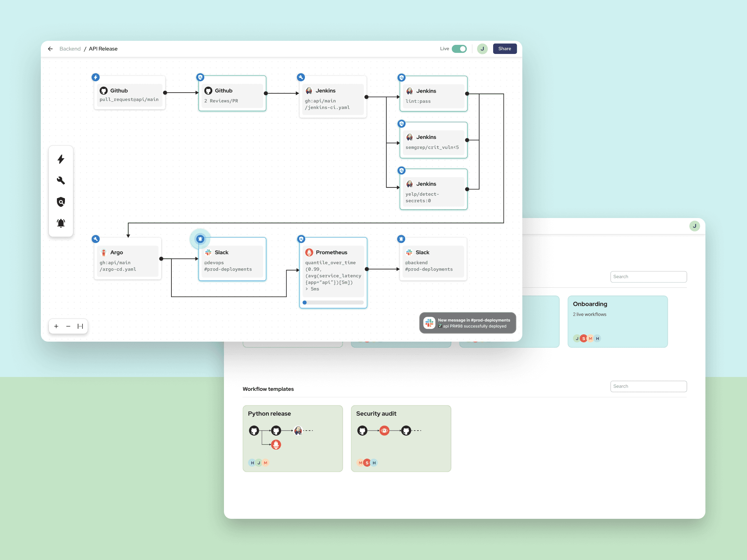
Task: Click the eye icon in Security audit template
Action: coord(384,431)
